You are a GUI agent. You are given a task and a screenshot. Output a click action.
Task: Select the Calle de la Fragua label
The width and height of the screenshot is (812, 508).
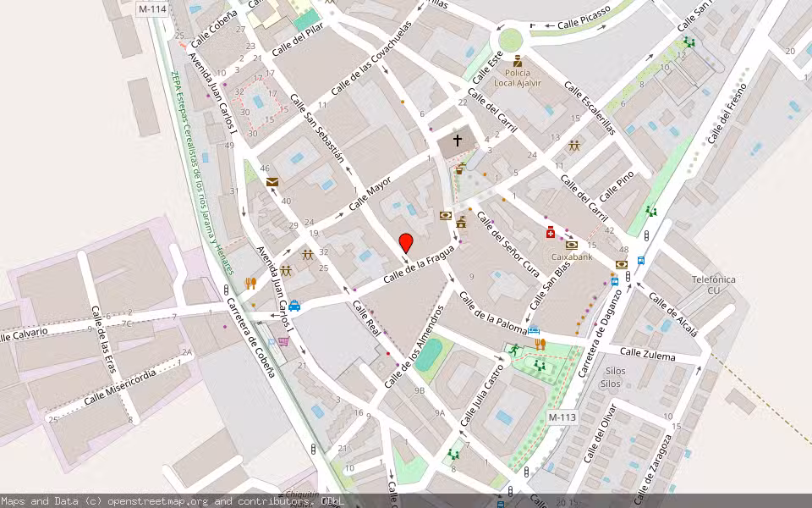click(419, 264)
